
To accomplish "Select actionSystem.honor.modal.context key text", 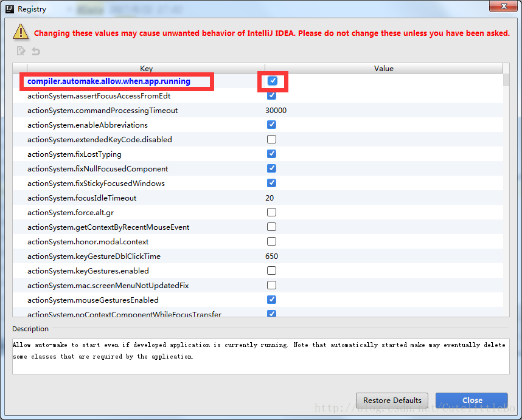I will [88, 242].
